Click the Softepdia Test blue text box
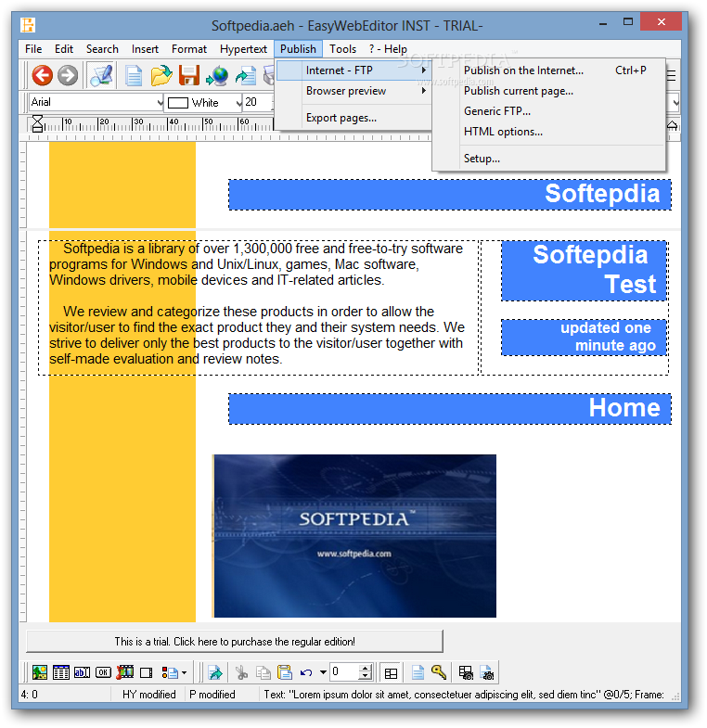This screenshot has height=728, width=707. [x=585, y=270]
